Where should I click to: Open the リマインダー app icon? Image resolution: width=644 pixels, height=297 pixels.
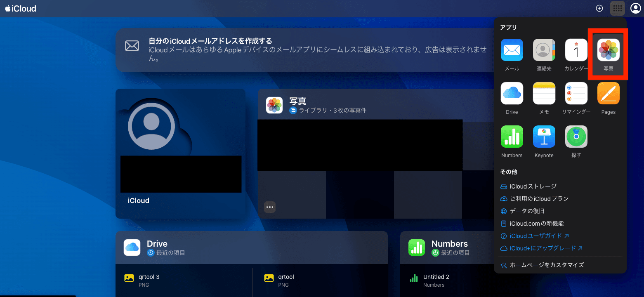click(x=576, y=93)
